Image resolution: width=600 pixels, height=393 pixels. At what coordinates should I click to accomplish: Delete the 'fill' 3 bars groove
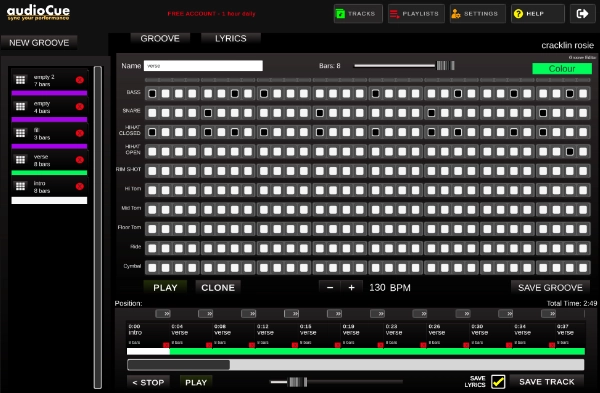click(80, 133)
